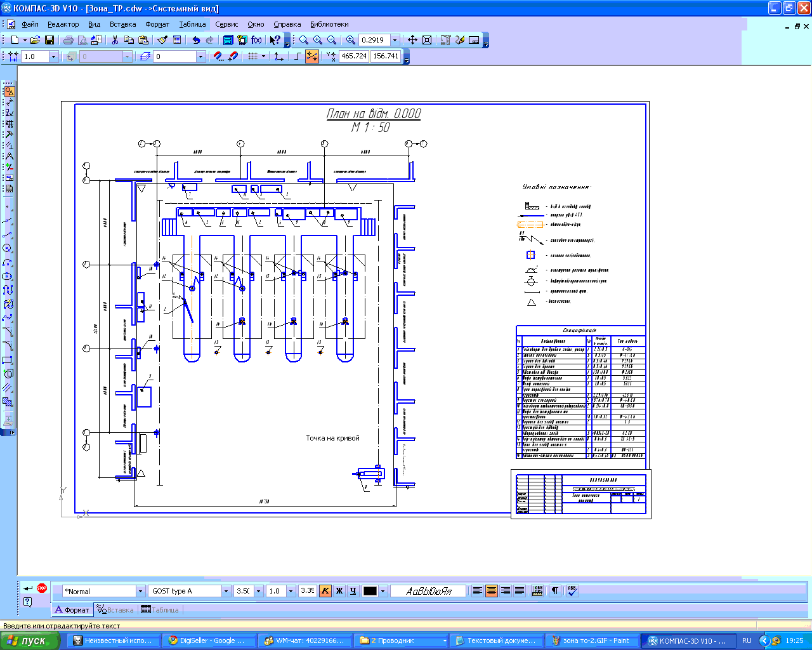
Task: Open the *Normal text style dropdown
Action: point(140,591)
